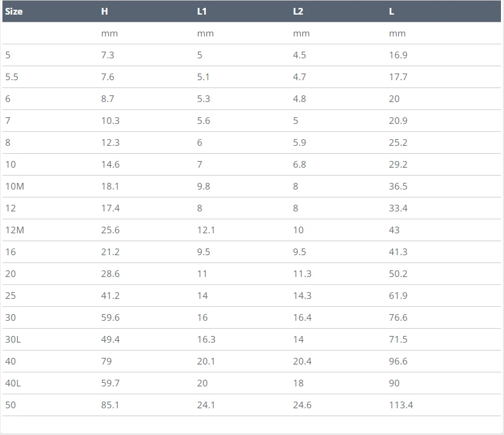Click the L1 column header
This screenshot has height=435, width=504.
click(x=202, y=12)
